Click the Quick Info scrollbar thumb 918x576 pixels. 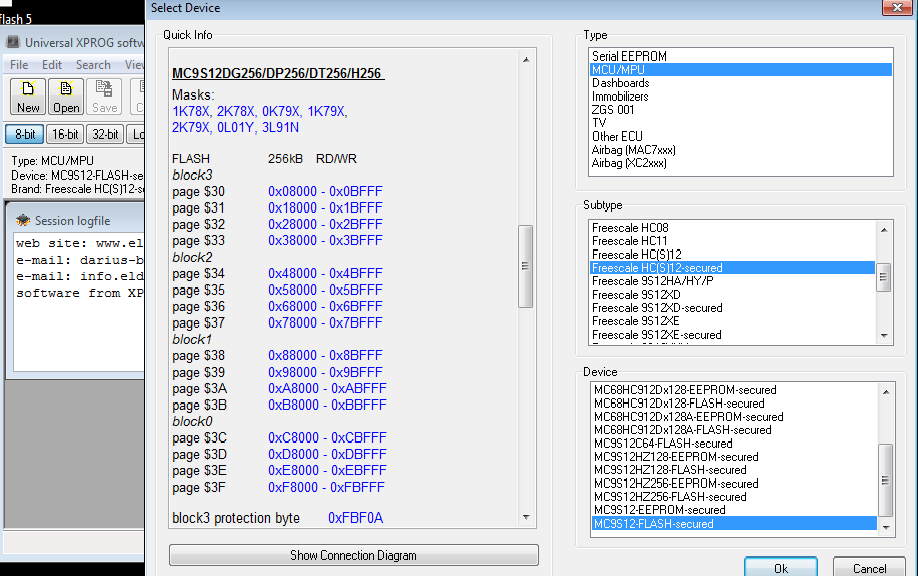pyautogui.click(x=526, y=266)
